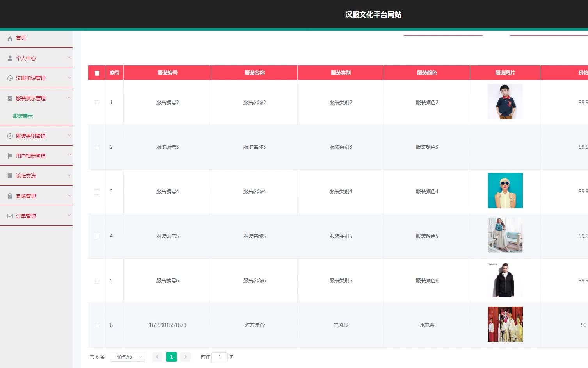Expand the 汉服知识管理 chevron

pyautogui.click(x=69, y=78)
